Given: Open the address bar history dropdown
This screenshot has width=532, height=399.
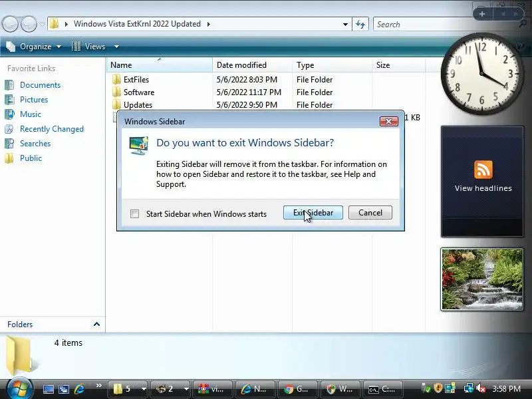Looking at the screenshot, I should point(345,24).
